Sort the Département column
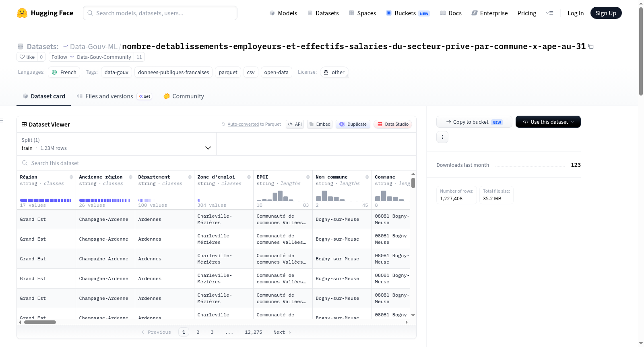This screenshot has width=644, height=347. 190,177
